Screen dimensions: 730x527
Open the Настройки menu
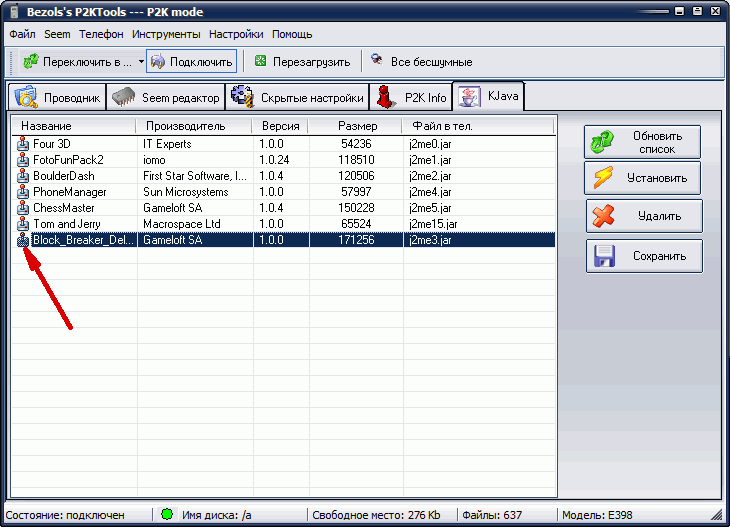tap(236, 34)
